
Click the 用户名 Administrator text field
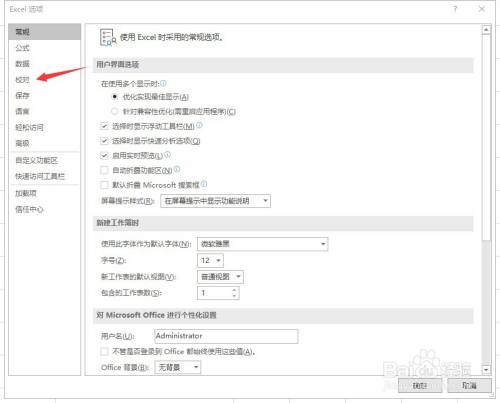(x=226, y=336)
